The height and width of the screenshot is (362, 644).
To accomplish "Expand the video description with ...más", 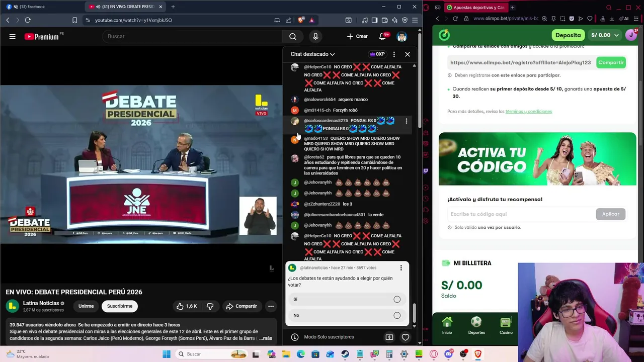I will 266,338.
